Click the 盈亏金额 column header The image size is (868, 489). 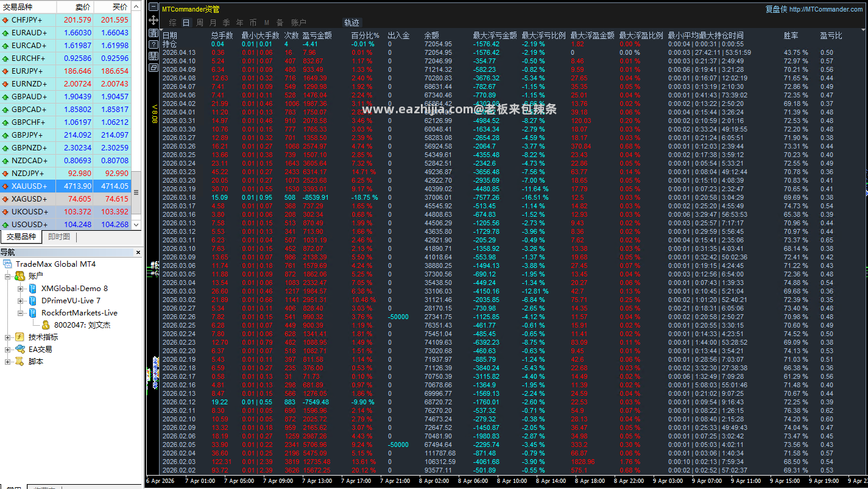click(x=317, y=36)
